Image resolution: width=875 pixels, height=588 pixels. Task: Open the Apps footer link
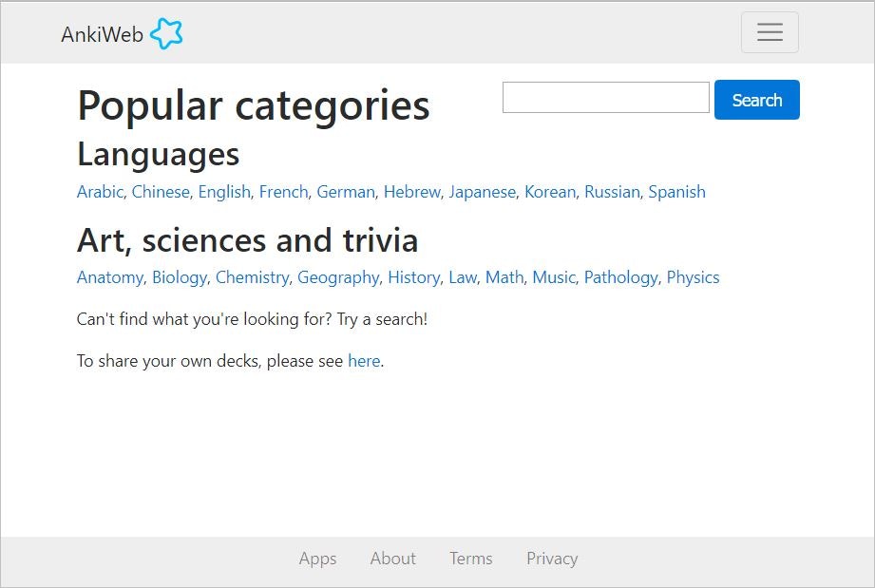click(x=317, y=559)
